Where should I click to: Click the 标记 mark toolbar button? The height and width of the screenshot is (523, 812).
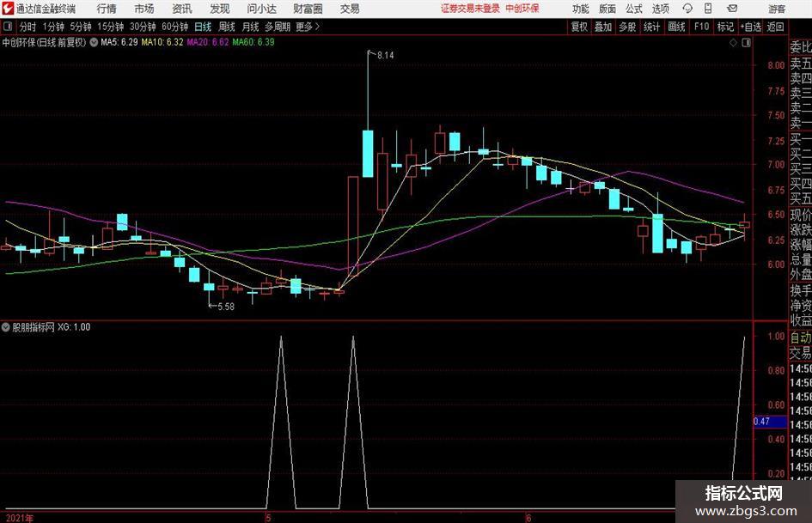coord(725,27)
